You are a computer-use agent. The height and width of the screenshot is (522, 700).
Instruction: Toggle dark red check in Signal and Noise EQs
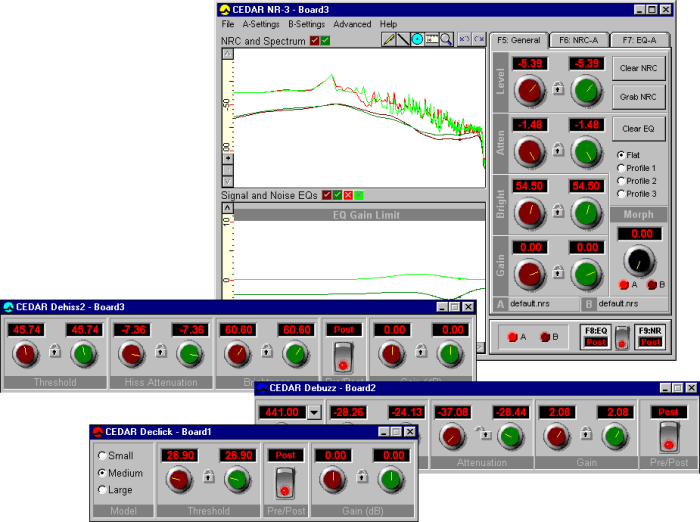point(327,195)
